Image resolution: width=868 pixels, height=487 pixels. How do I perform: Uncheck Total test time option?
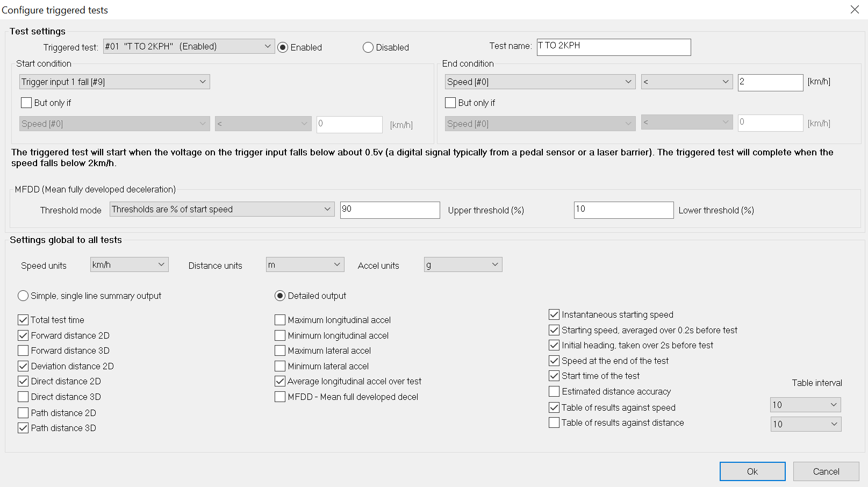[x=23, y=320]
